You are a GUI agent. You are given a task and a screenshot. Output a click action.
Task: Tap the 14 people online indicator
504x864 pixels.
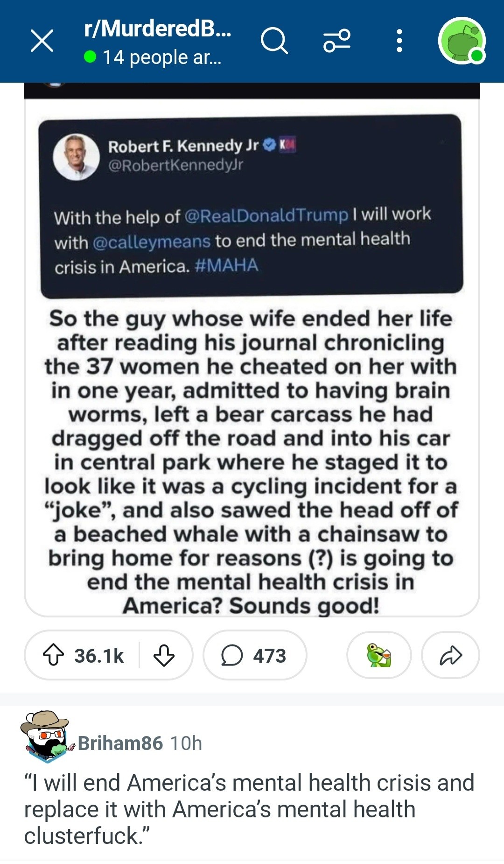click(154, 57)
